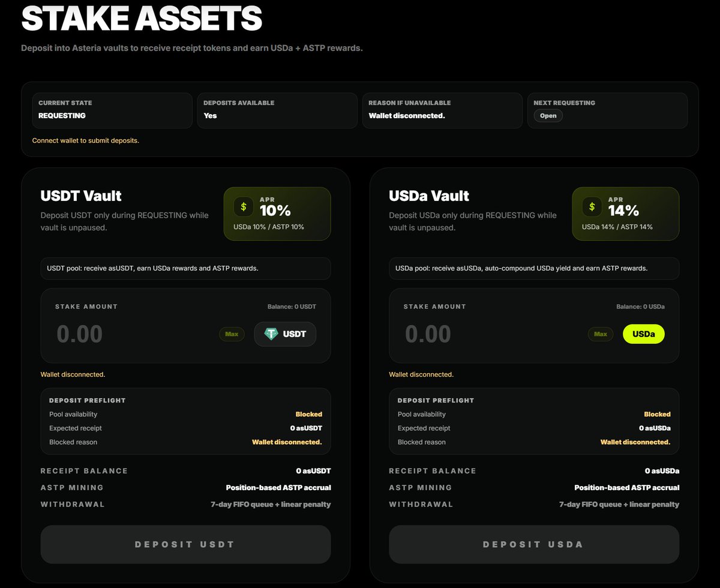Click USDa preflight blocked reason 'Wallet disconnected.'
720x588 pixels.
click(635, 442)
